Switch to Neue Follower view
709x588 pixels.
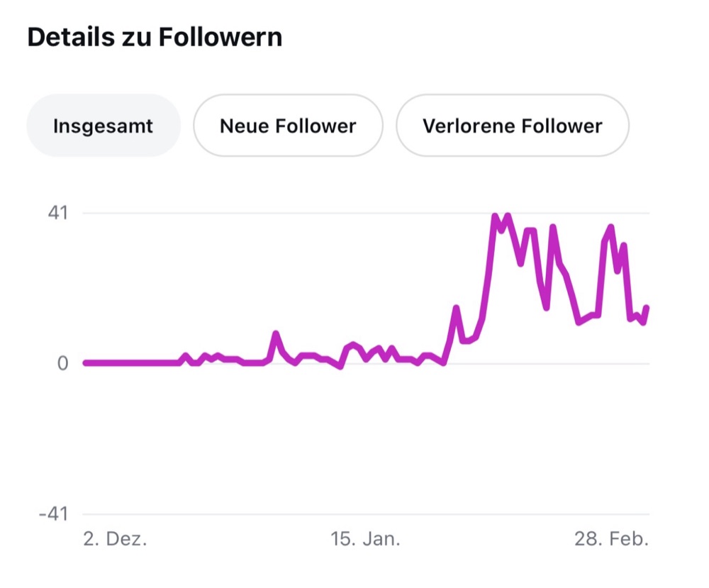[288, 126]
